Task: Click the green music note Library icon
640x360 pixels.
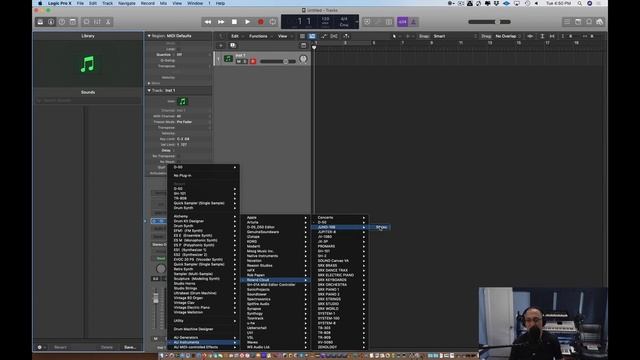Action: [87, 64]
